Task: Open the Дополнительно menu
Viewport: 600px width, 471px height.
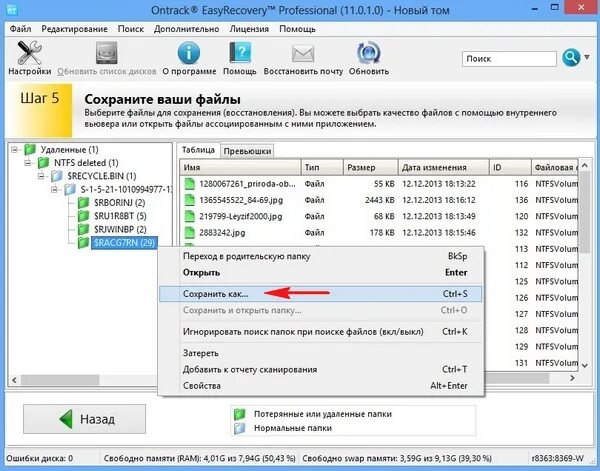Action: coord(186,29)
